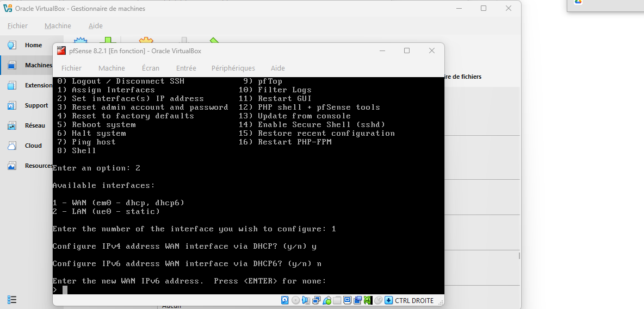The image size is (644, 309).
Task: Click the optical disc status icon
Action: coord(295,300)
